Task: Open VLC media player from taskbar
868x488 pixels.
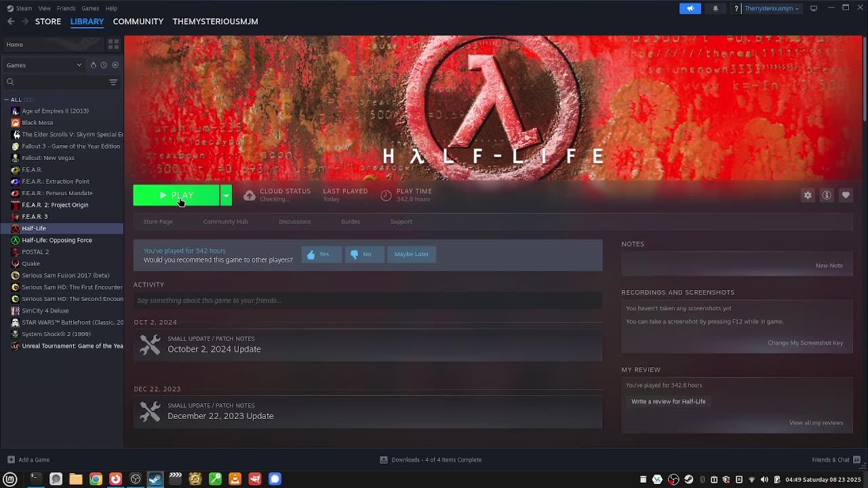Action: click(235, 479)
